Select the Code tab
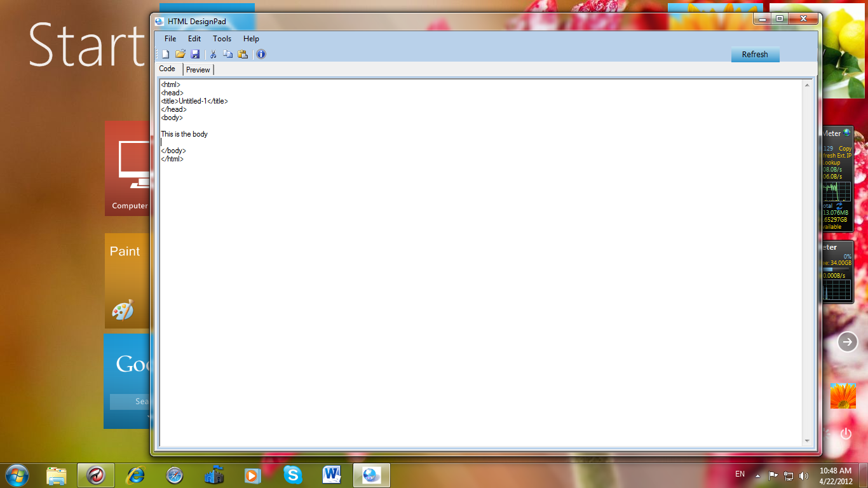Image resolution: width=868 pixels, height=488 pixels. [168, 69]
